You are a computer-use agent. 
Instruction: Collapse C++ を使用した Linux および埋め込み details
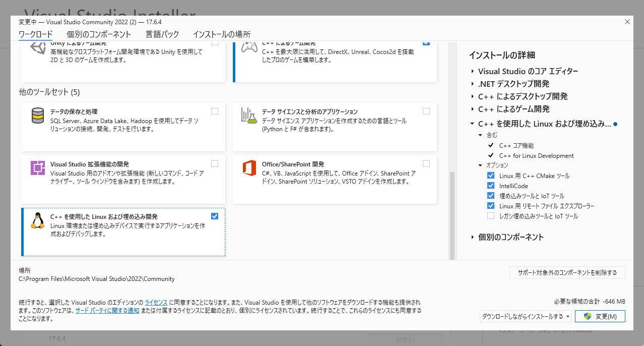coord(472,124)
